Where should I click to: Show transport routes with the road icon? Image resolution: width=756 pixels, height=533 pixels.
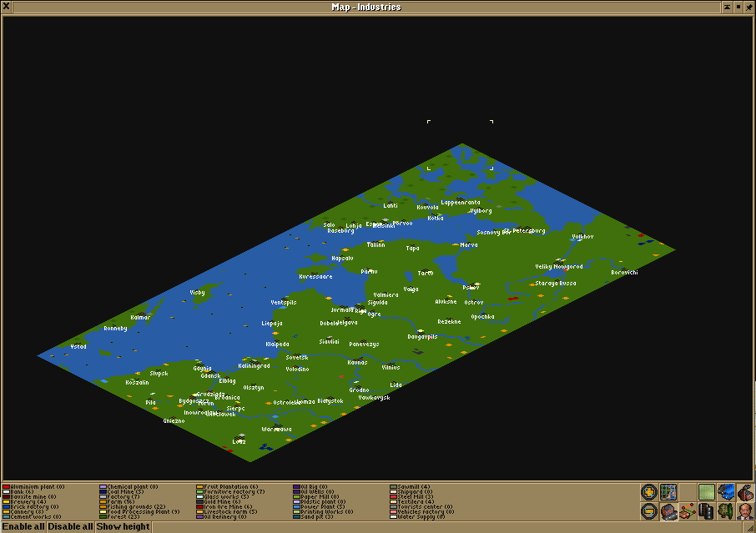click(x=707, y=511)
